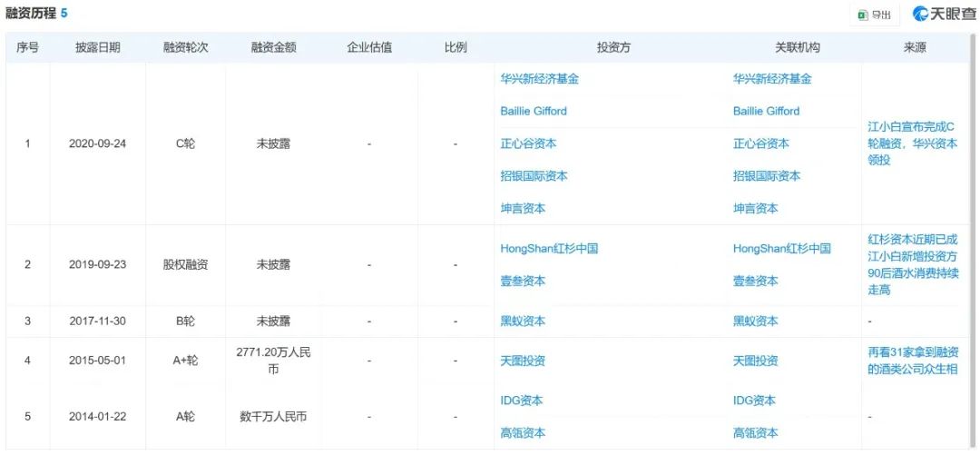This screenshot has height=455, width=980.
Task: Open 黑蚁资本 in the 关联机构 column
Action: coord(756,321)
